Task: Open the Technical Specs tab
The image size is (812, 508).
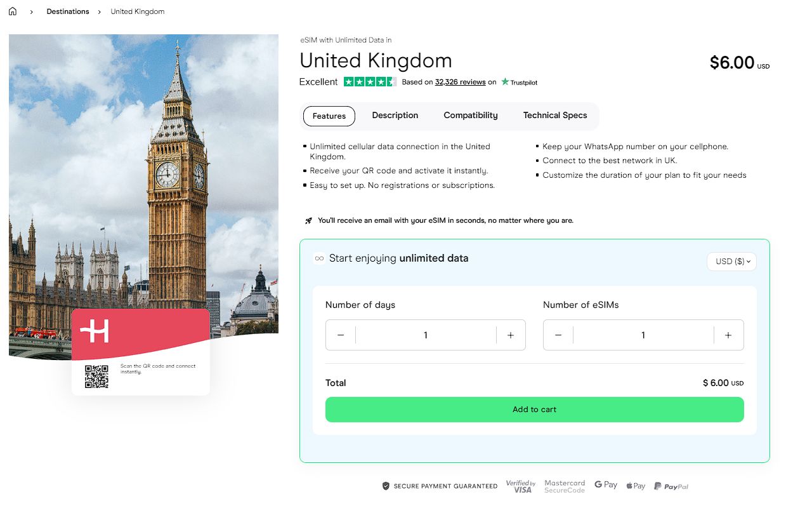Action: tap(555, 116)
